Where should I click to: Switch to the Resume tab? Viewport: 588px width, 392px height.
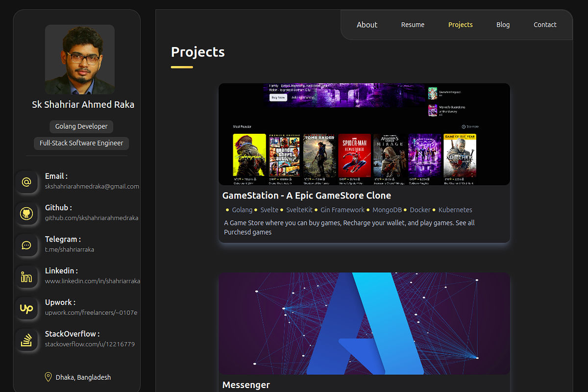click(x=413, y=24)
